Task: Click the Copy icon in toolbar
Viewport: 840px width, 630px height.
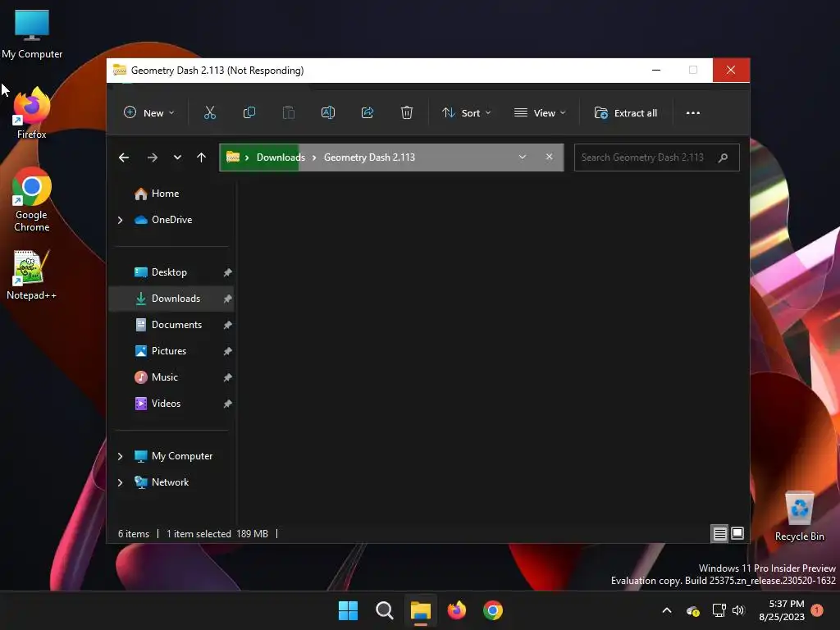Action: 249,113
